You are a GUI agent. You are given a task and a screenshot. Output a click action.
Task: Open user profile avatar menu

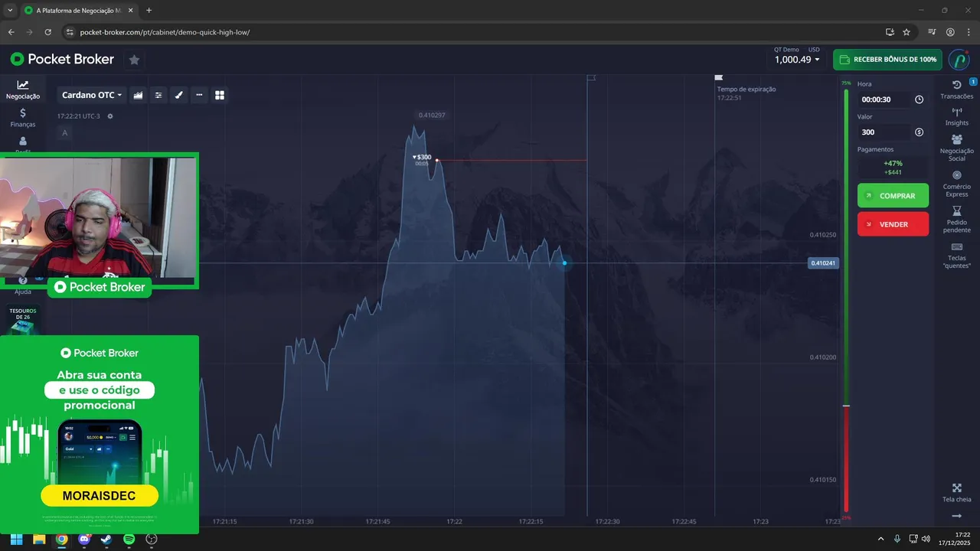pyautogui.click(x=959, y=60)
